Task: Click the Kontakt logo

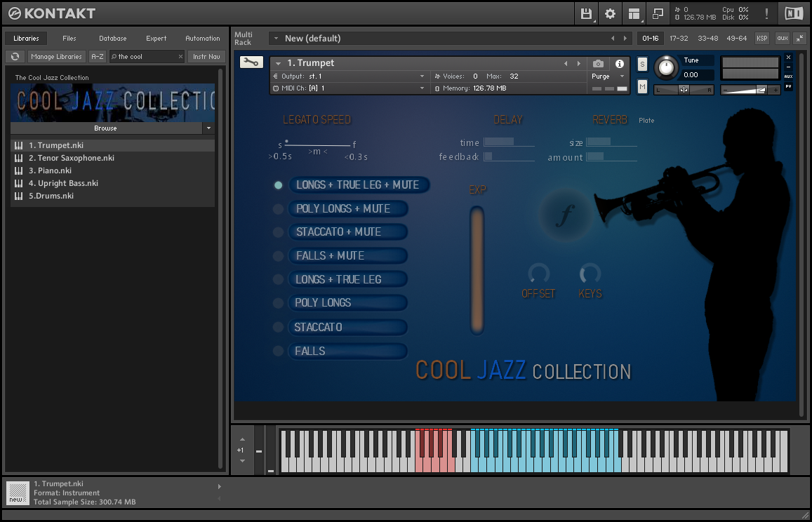Action: tap(52, 13)
